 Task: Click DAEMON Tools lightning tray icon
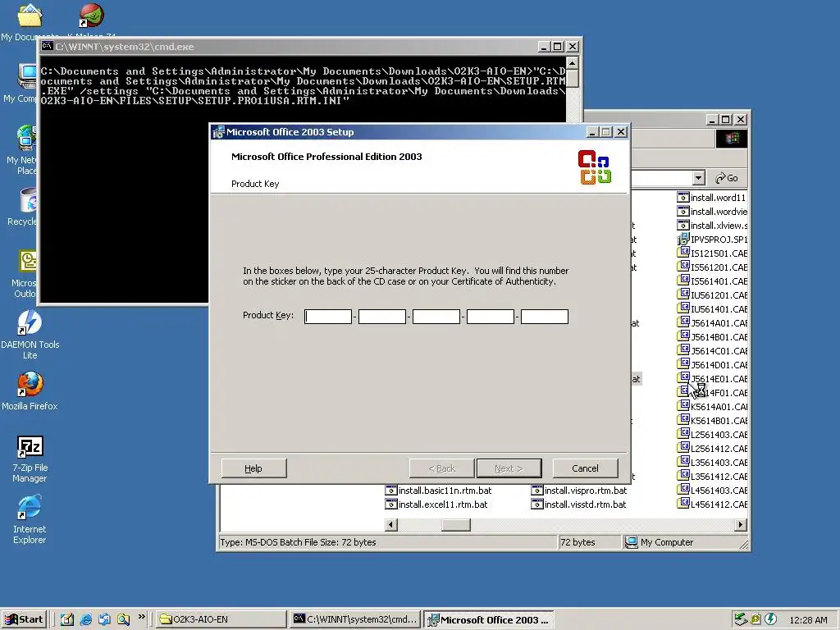(x=770, y=619)
